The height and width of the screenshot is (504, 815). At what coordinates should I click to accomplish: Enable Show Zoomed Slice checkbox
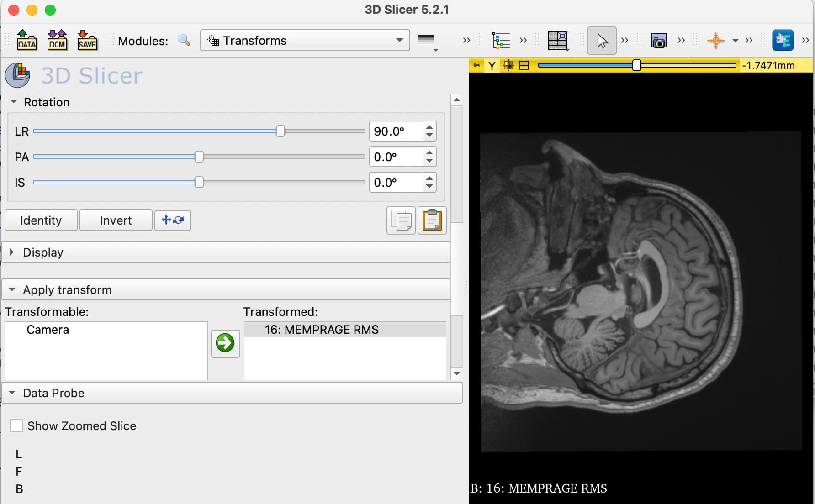click(x=16, y=425)
